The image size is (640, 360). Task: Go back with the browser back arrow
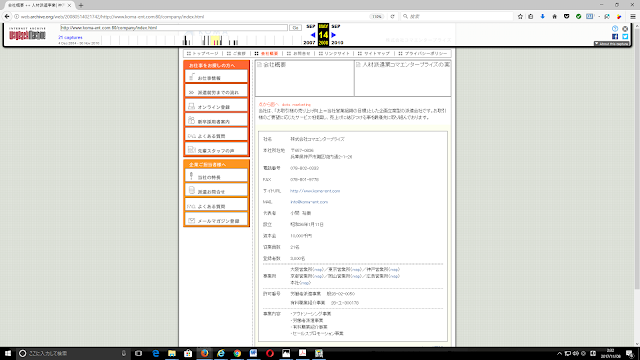click(x=7, y=16)
